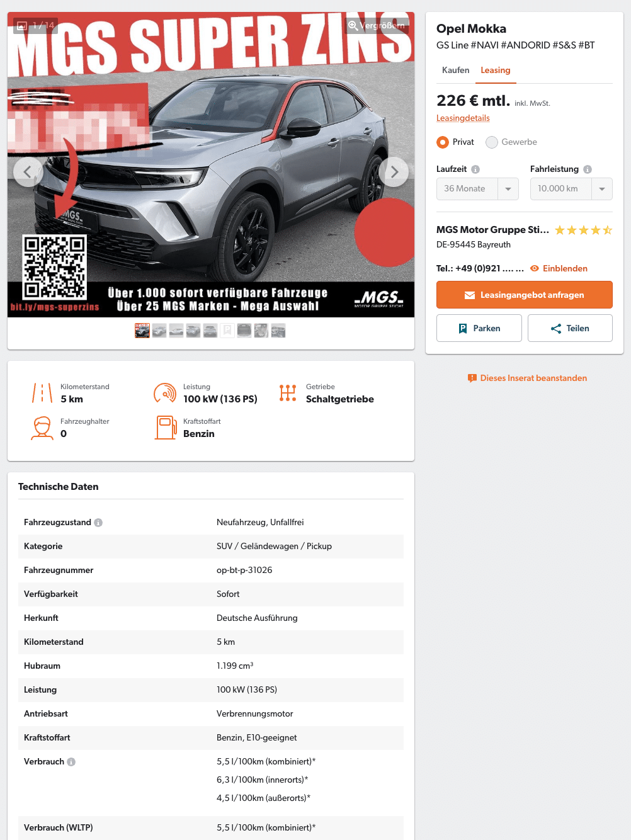Click Leasingangebot anfragen button
This screenshot has width=631, height=840.
pyautogui.click(x=525, y=295)
